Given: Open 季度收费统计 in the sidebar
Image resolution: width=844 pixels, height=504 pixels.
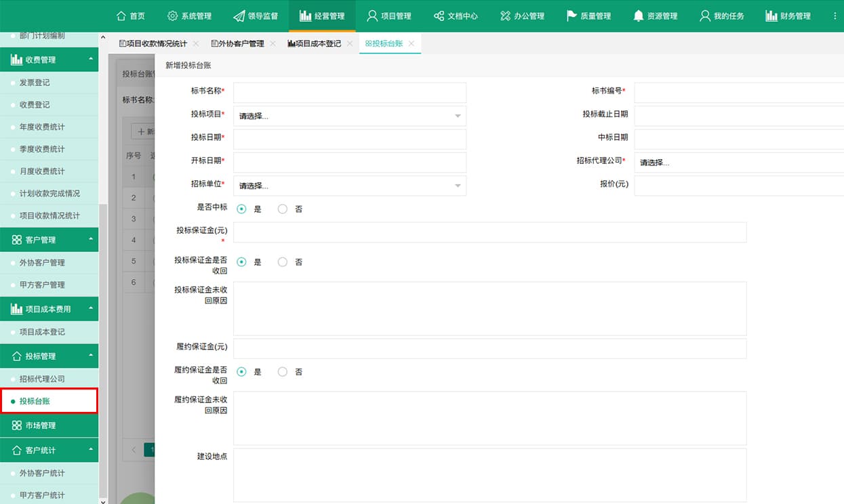Looking at the screenshot, I should coord(49,149).
